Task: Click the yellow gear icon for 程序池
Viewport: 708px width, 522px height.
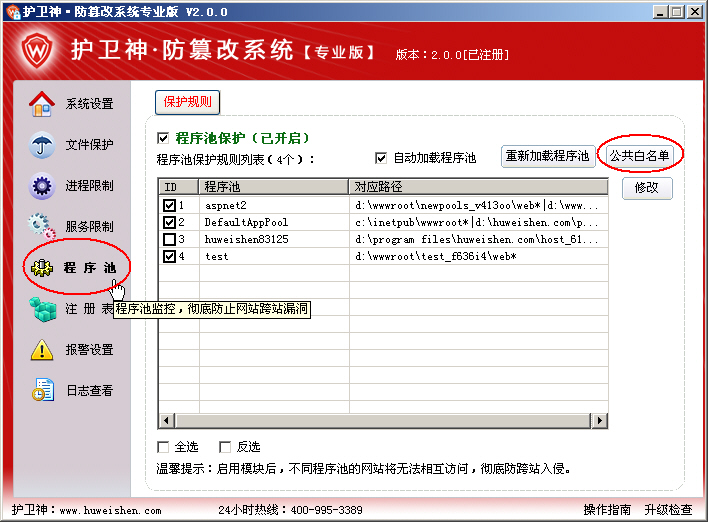Action: pyautogui.click(x=42, y=268)
